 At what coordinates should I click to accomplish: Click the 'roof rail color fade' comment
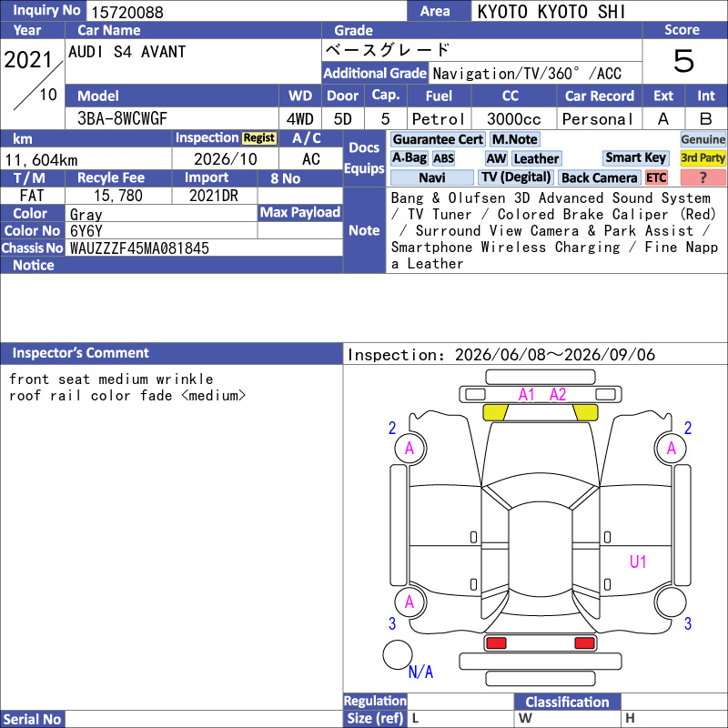[x=127, y=396]
